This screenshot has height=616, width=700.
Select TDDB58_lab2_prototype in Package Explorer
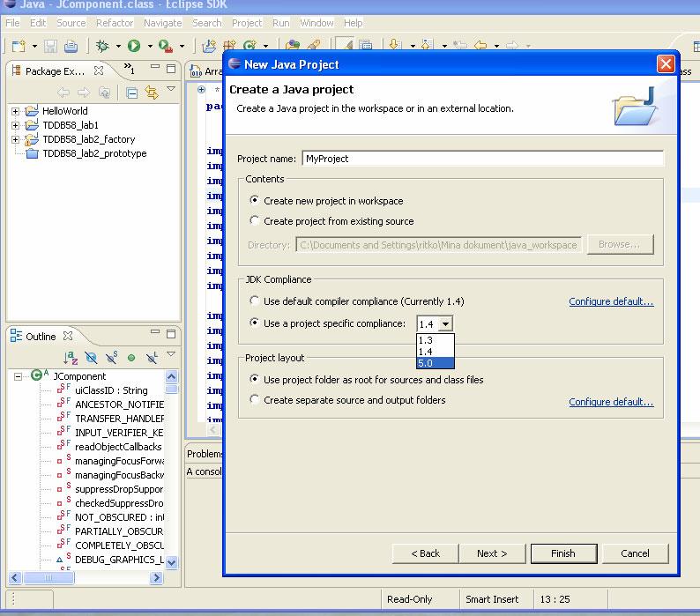(94, 153)
